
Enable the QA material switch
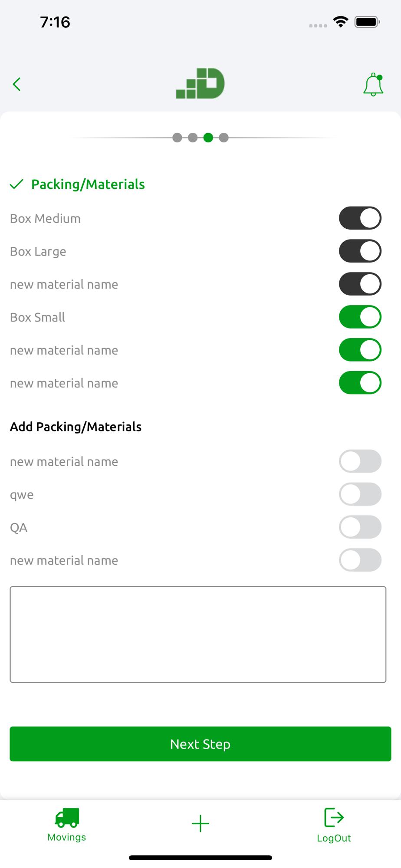point(360,527)
